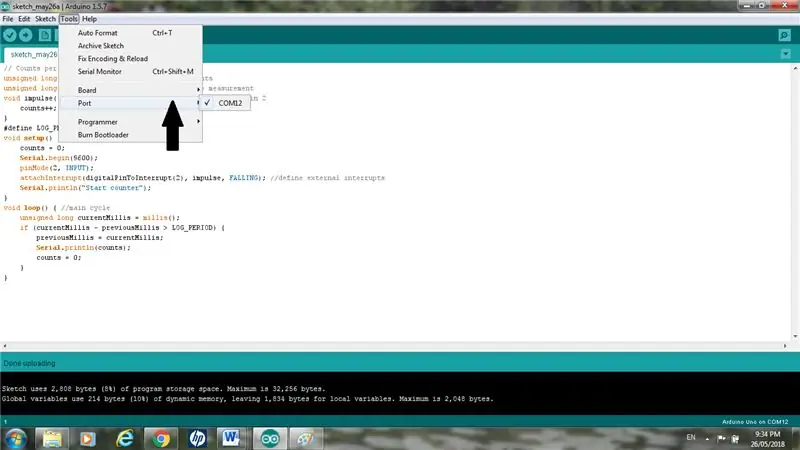Click the attachInterrupt code line
Screen dimensions: 800x450
point(202,178)
